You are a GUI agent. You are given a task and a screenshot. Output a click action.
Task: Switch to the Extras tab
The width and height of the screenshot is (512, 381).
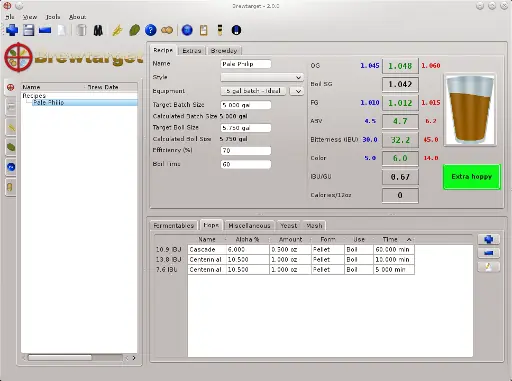coord(192,51)
